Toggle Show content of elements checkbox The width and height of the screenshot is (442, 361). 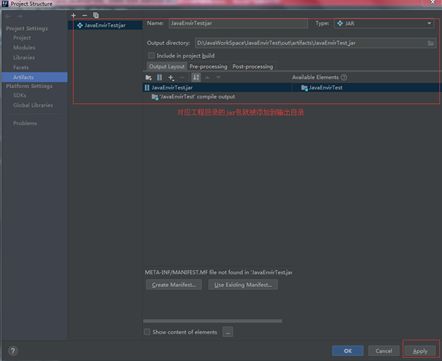(147, 332)
